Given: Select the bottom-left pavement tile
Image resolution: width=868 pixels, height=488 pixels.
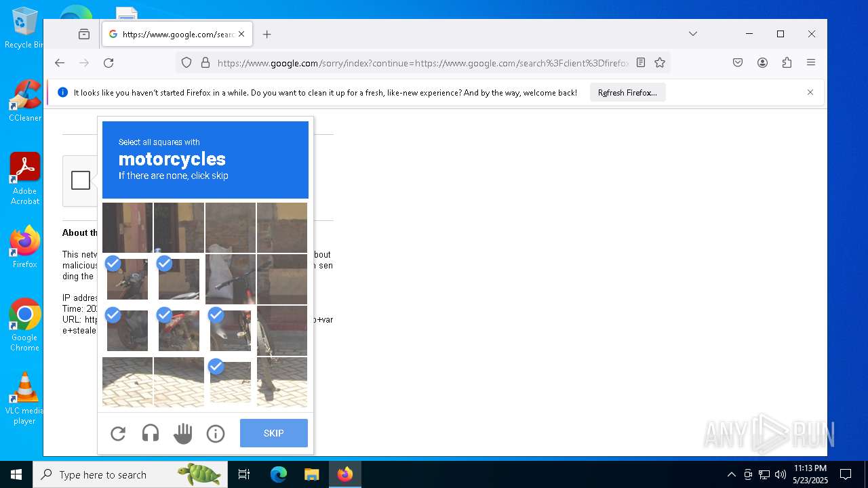Looking at the screenshot, I should (127, 382).
